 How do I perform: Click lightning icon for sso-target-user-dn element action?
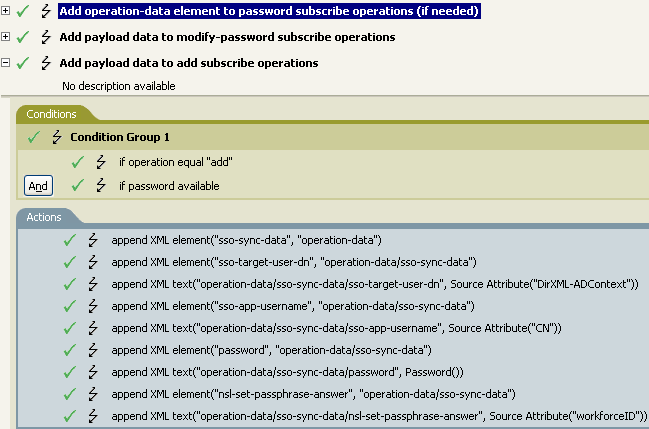tap(93, 262)
